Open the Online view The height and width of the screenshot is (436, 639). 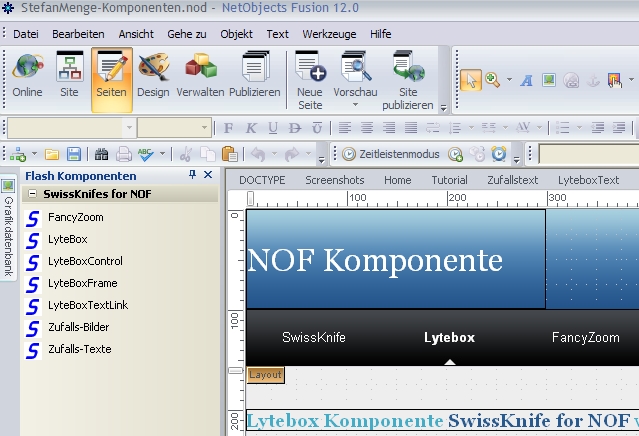pos(27,76)
